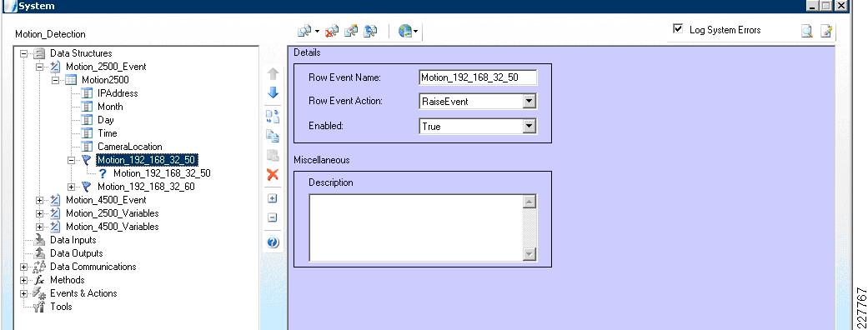Viewport: 868px width, 330px height.
Task: Click the magnifier document icon near Log System Errors
Action: pyautogui.click(x=806, y=32)
